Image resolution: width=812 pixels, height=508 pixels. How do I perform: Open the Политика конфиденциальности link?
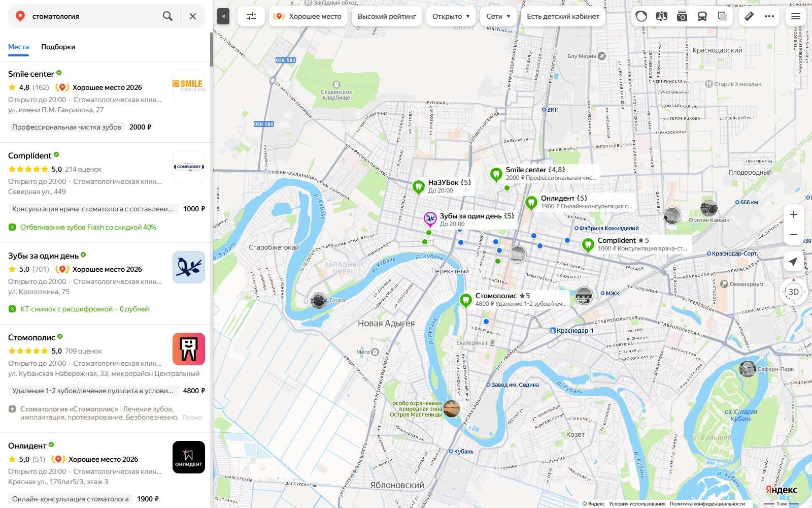[x=707, y=504]
